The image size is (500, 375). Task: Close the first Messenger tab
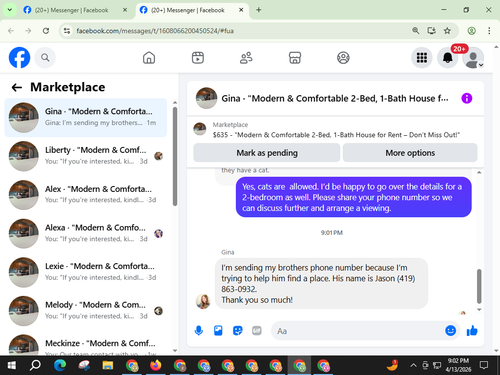point(125,10)
